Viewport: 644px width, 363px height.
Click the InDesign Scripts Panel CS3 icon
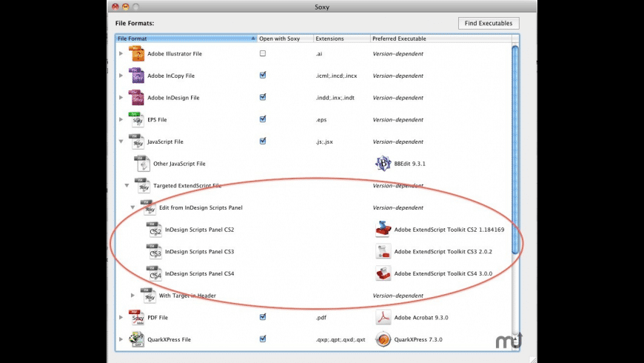[x=154, y=252]
